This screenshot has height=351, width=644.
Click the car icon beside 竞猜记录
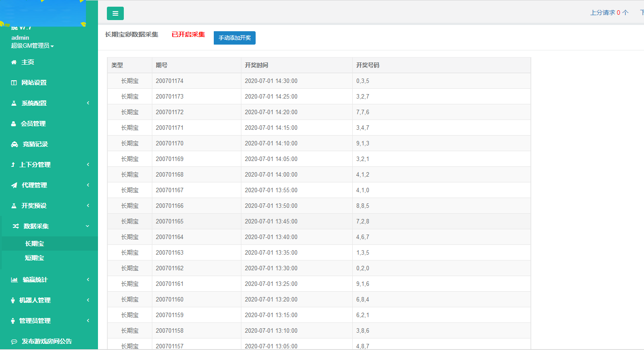click(14, 145)
